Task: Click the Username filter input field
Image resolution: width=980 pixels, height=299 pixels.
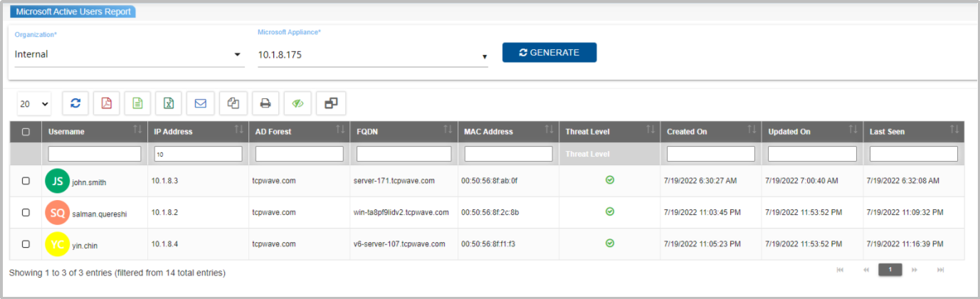Action: pos(95,154)
